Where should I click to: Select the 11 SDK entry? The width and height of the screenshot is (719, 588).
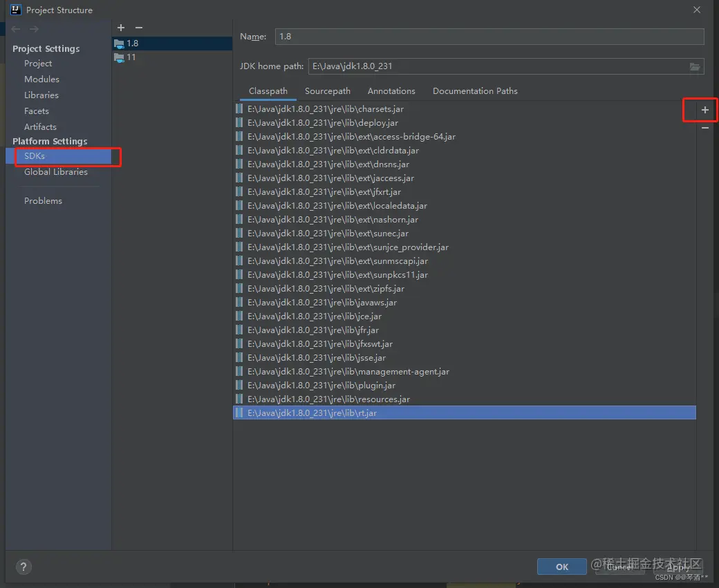[x=172, y=57]
